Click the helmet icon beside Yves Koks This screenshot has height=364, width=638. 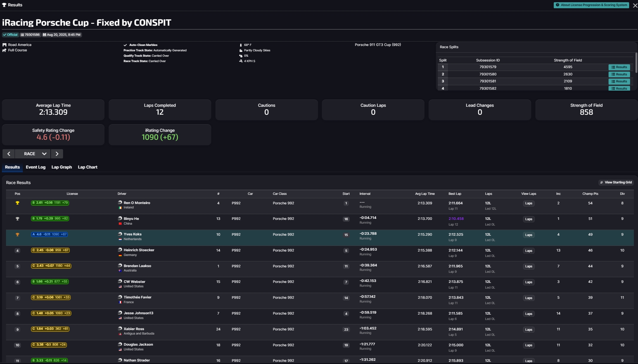coord(120,234)
